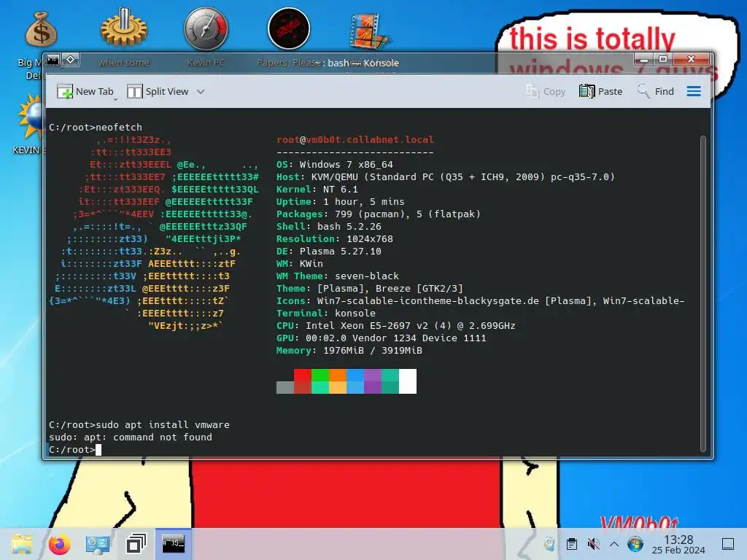This screenshot has width=747, height=560.
Task: Click the Windows orb tray icon
Action: click(635, 544)
